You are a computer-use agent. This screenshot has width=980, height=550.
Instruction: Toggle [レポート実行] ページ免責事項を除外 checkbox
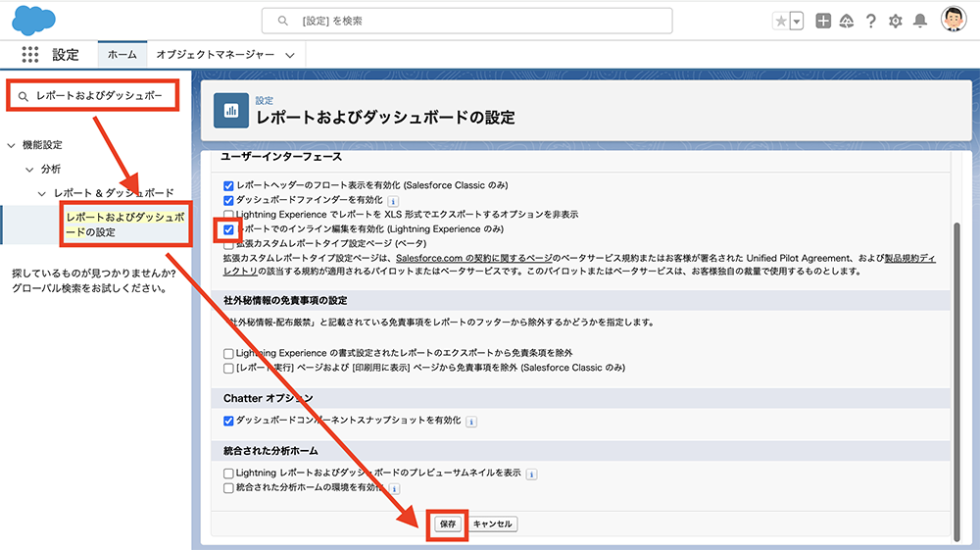[228, 368]
